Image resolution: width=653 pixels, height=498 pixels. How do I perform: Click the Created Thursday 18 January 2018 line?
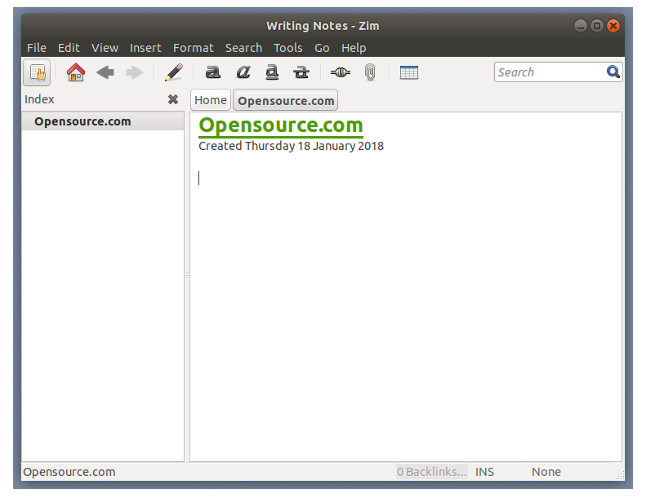[x=291, y=146]
